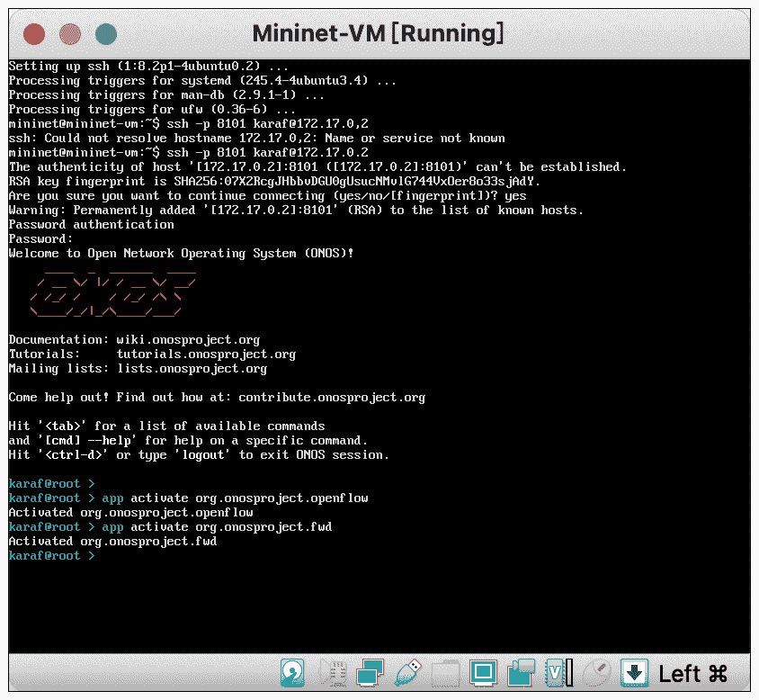Click 'Processing triggers for ufw' line
This screenshot has width=759, height=700.
click(152, 110)
